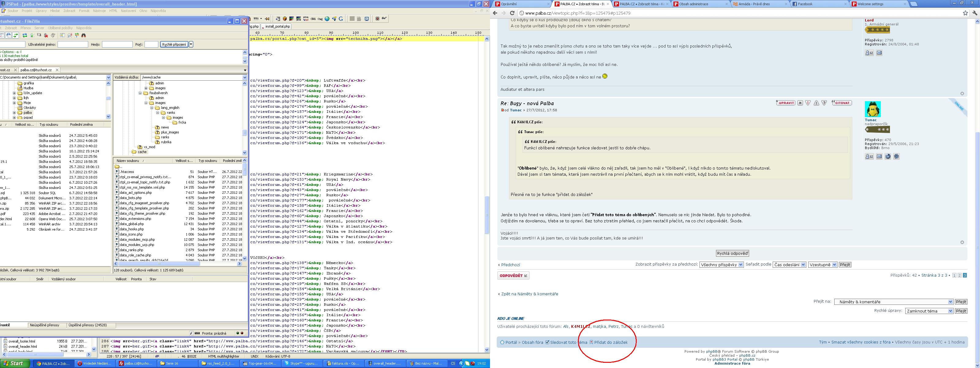This screenshot has height=368, width=980.
Task: Click FileZilla binoculars search icon
Action: pyautogui.click(x=83, y=36)
